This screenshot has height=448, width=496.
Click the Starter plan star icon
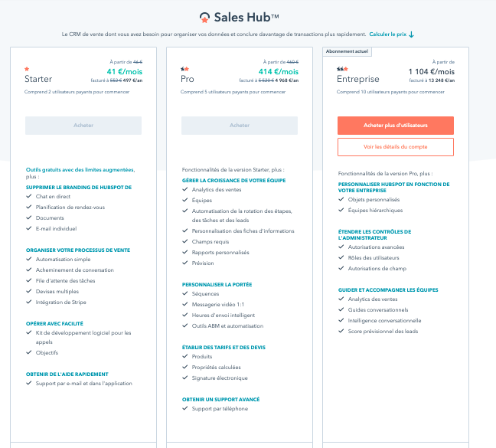click(x=27, y=69)
